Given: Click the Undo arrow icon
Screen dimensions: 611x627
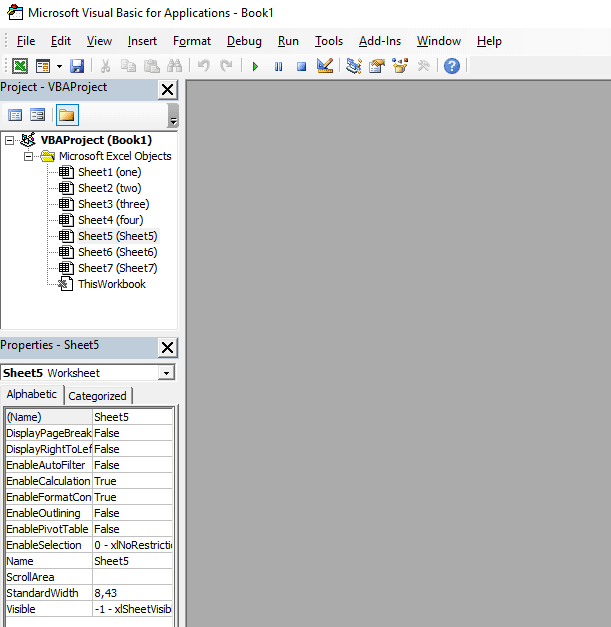Looking at the screenshot, I should point(204,66).
